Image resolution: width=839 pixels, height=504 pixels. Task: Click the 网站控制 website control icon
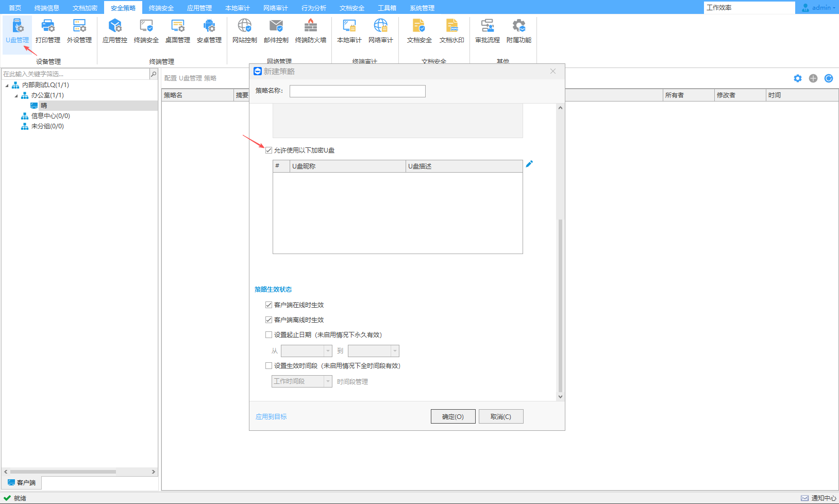[x=244, y=31]
